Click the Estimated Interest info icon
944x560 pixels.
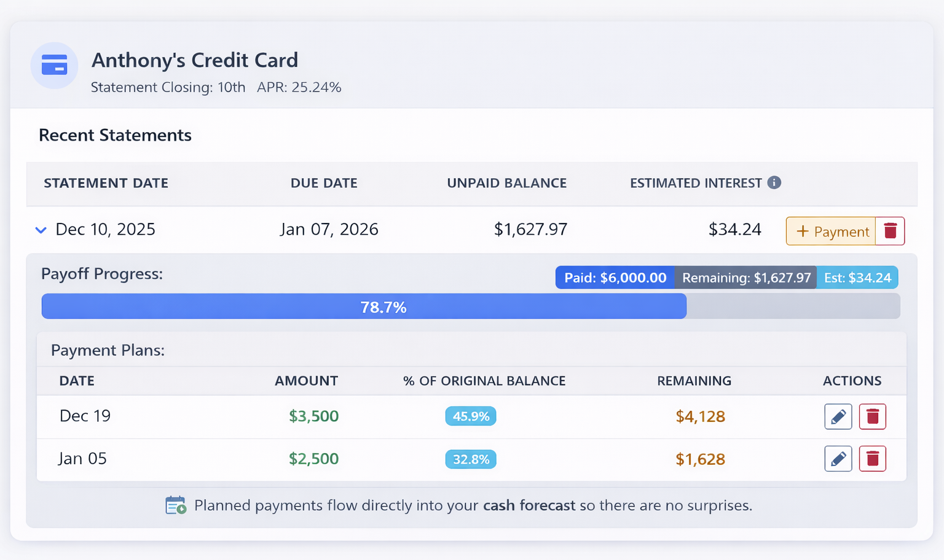click(x=775, y=182)
